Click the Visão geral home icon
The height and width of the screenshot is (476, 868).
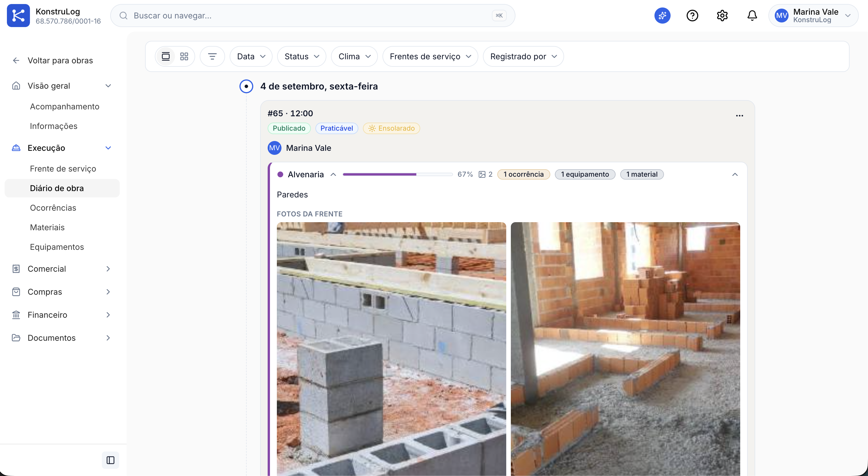coord(16,85)
